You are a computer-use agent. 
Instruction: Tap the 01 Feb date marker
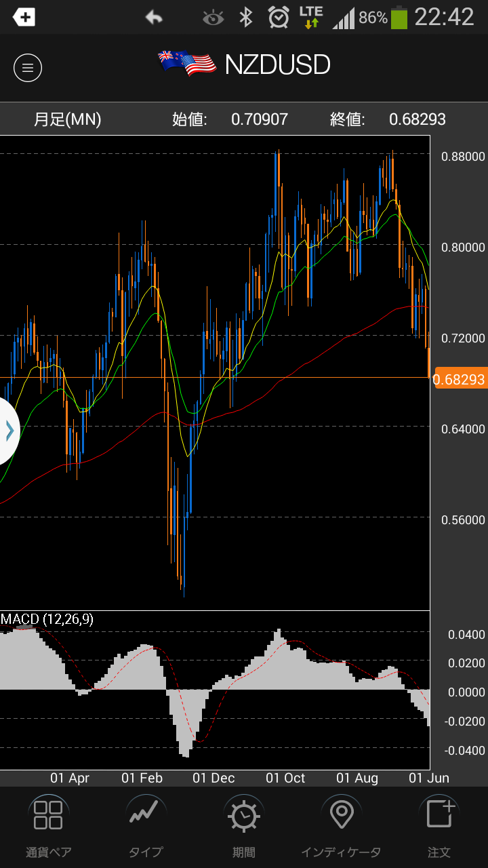(x=142, y=778)
